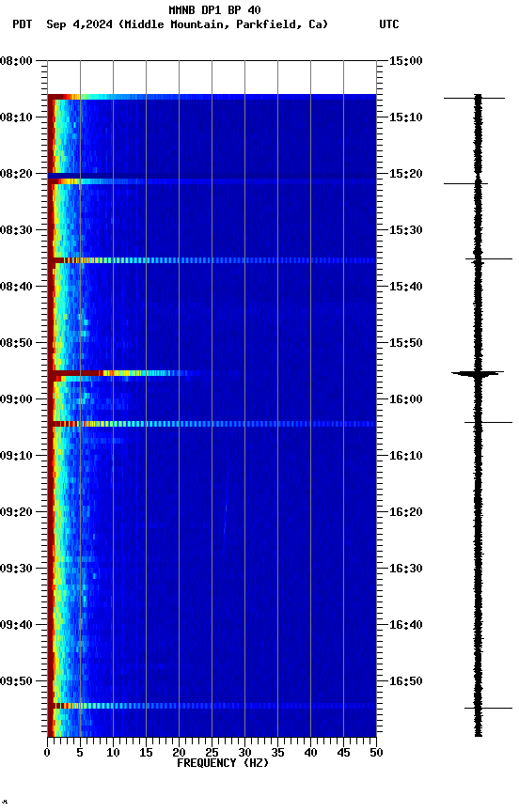
Task: Click the title text 'MMNB DP1 BP 40'
Action: (214, 9)
